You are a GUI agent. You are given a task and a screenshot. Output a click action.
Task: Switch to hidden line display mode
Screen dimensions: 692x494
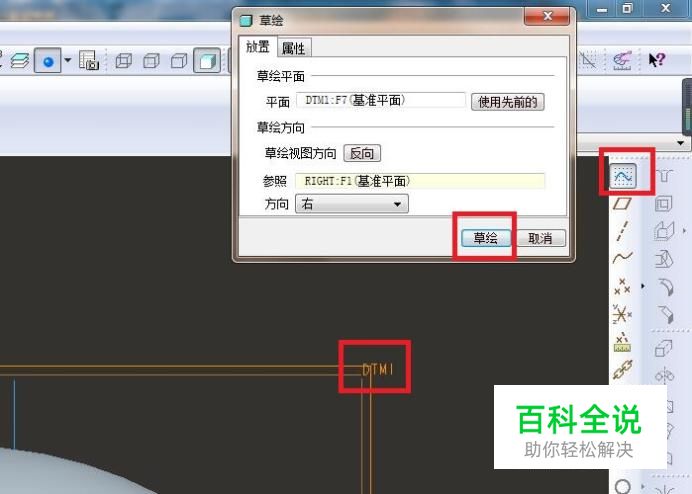click(151, 60)
